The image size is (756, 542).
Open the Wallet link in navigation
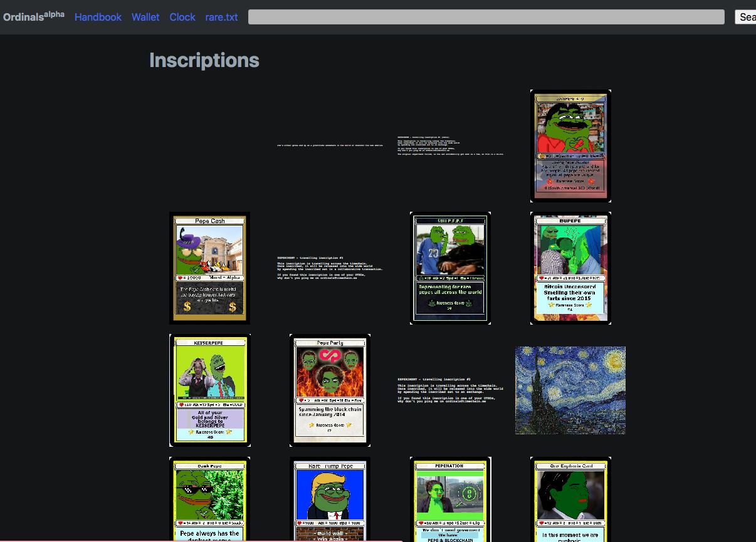tap(145, 17)
